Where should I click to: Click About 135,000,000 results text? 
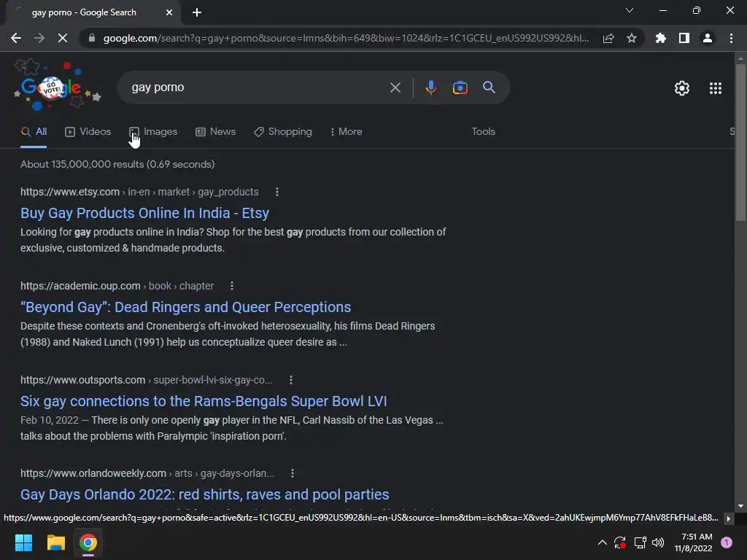117,164
